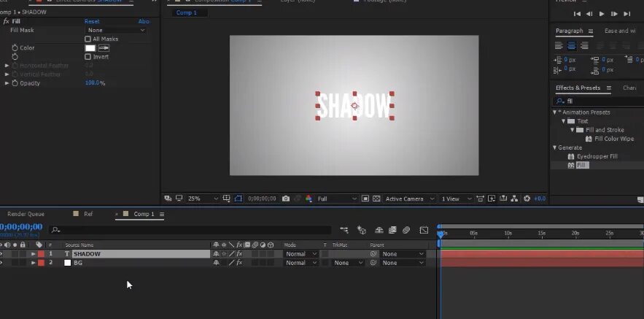Open the Effects & Presets panel menu
Viewport: 644px width, 319px height.
click(609, 88)
